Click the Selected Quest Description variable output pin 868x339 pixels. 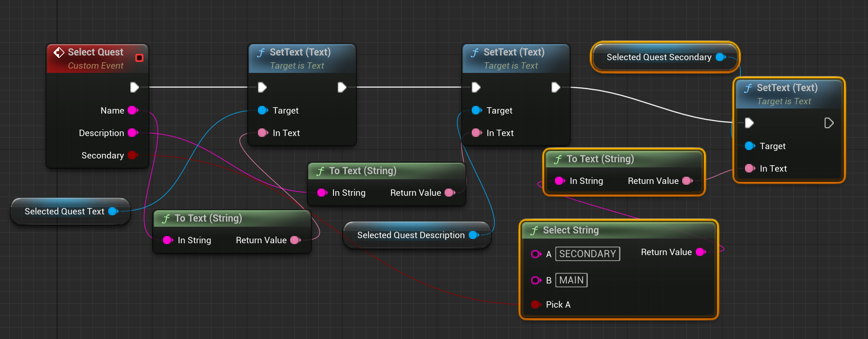click(x=474, y=235)
